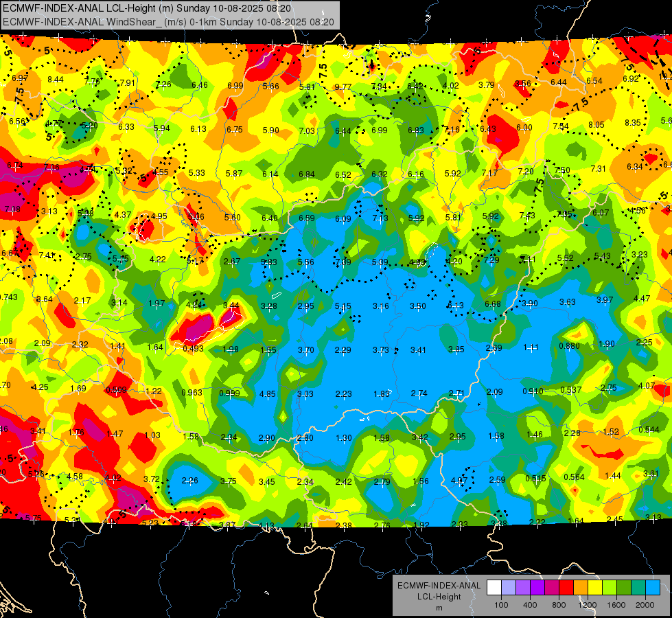Click the legend label 2000
Viewport: 672px width, 618px height.
pos(645,605)
